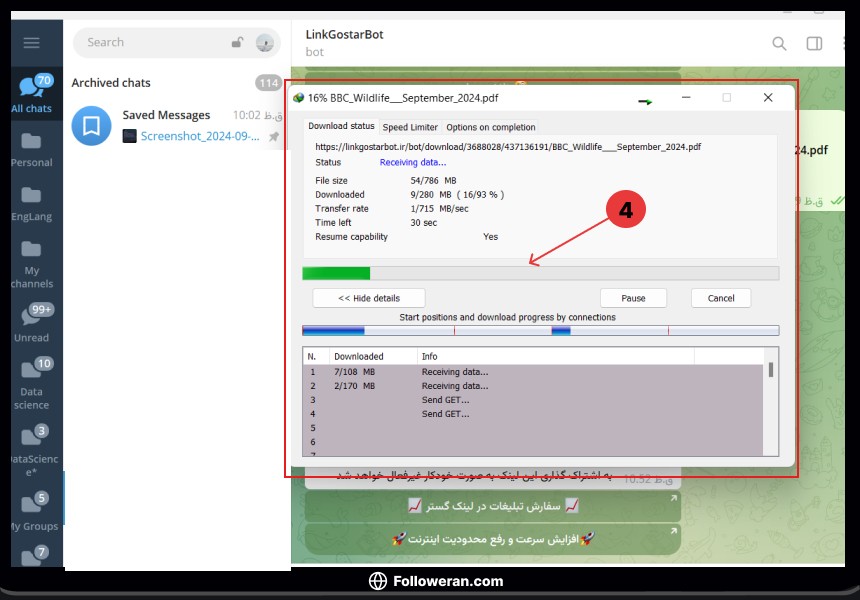
Task: Open the EngLang chat folder
Action: (31, 203)
